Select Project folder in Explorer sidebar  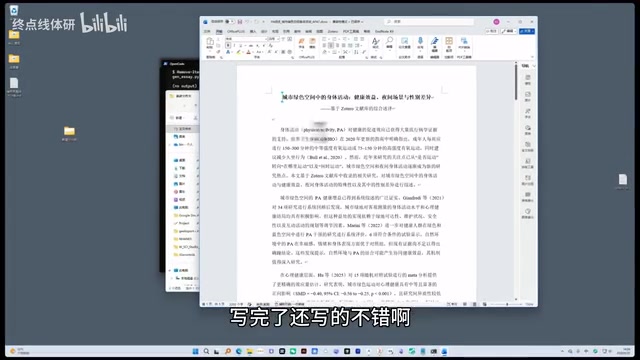click(x=182, y=223)
